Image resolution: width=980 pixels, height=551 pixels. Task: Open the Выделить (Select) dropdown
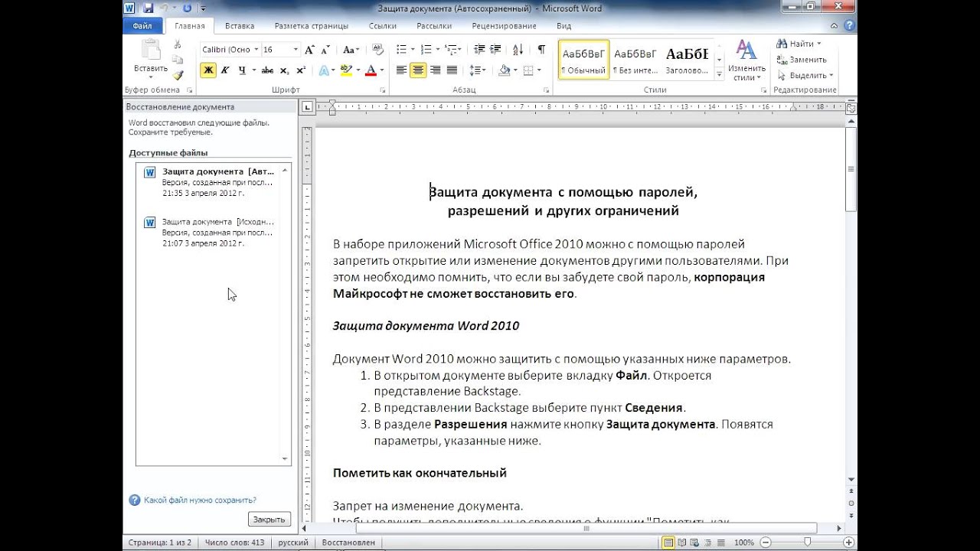[805, 75]
